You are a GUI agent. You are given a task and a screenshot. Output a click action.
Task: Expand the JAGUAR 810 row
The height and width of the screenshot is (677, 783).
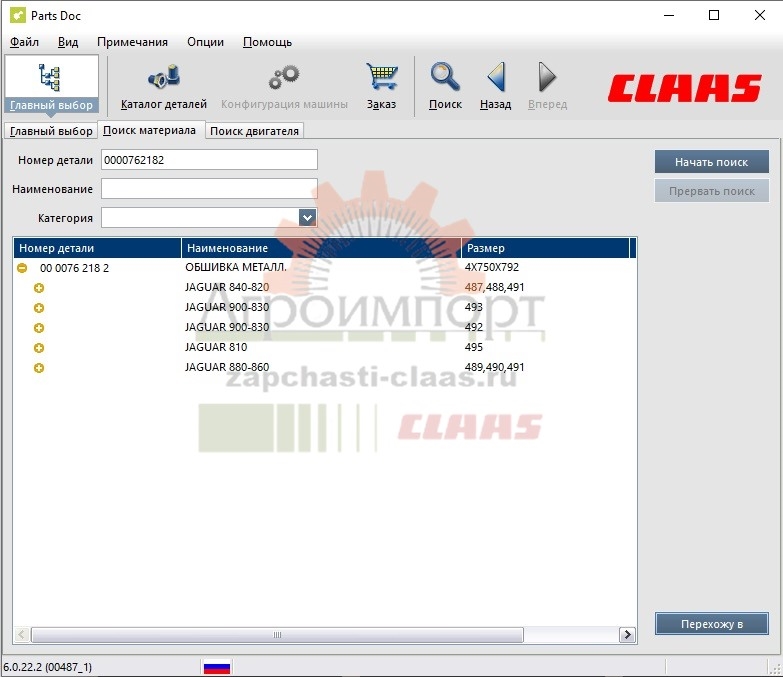(39, 348)
